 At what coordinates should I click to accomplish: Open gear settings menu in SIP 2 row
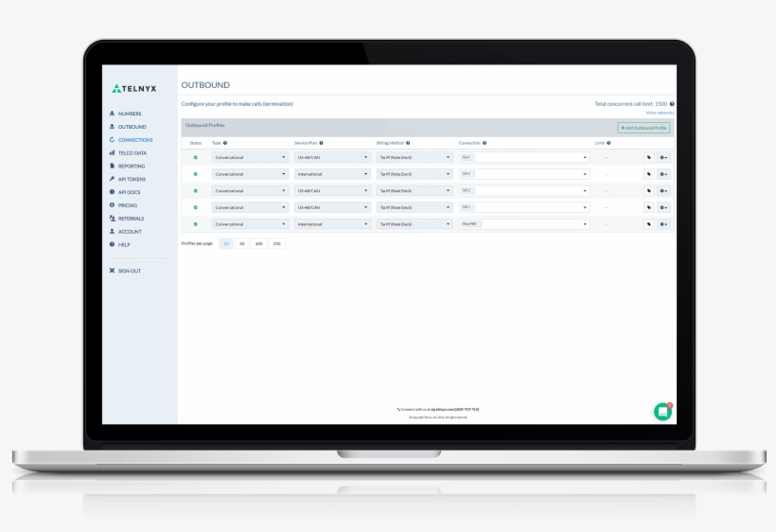(663, 190)
